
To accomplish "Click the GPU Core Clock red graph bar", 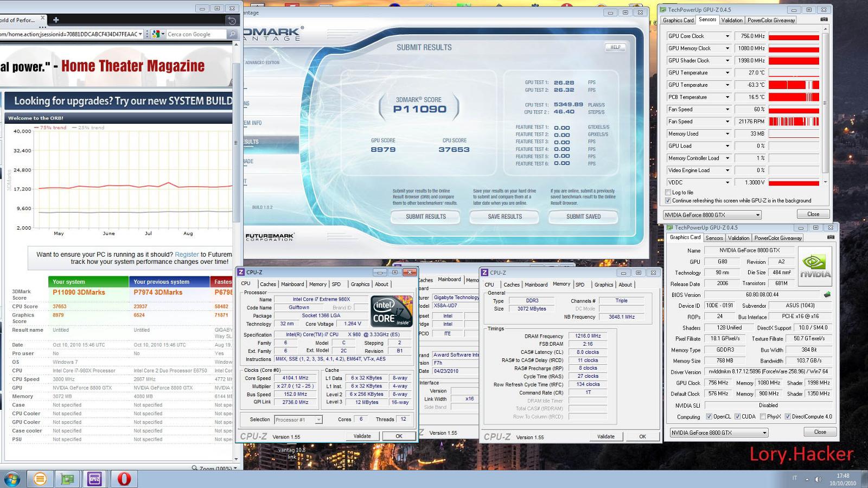I will coord(794,36).
